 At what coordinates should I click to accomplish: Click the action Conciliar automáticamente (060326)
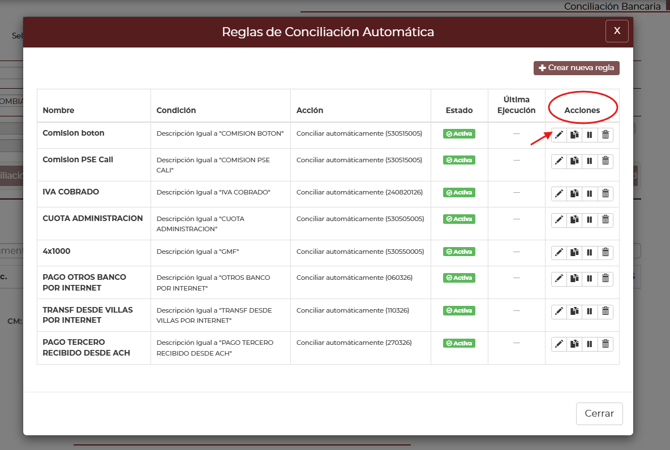click(x=354, y=278)
